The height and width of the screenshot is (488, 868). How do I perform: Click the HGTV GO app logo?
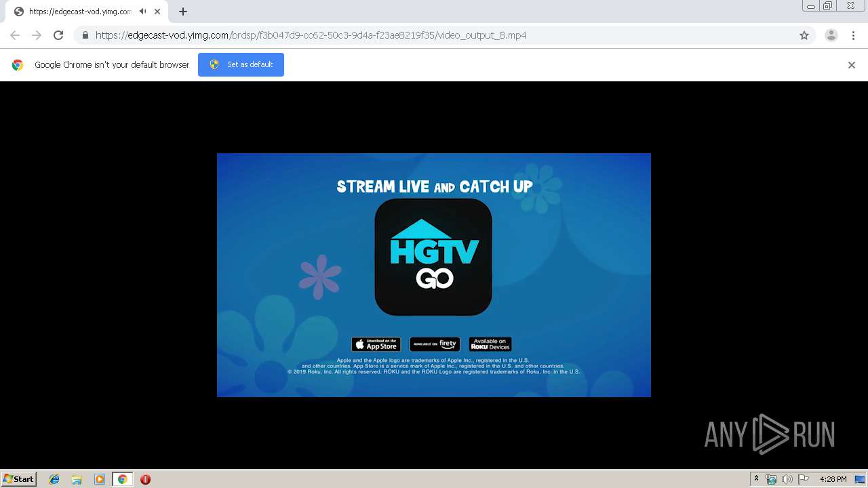click(433, 257)
